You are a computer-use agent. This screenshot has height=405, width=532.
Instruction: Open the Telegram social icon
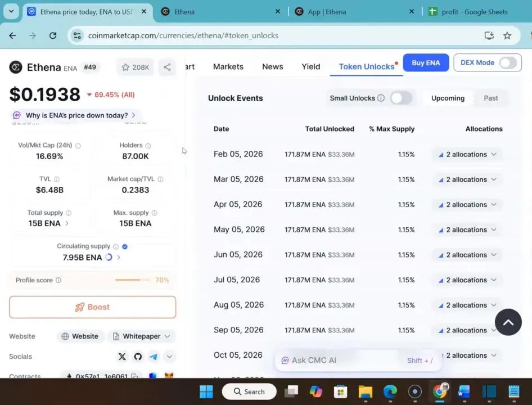[154, 356]
